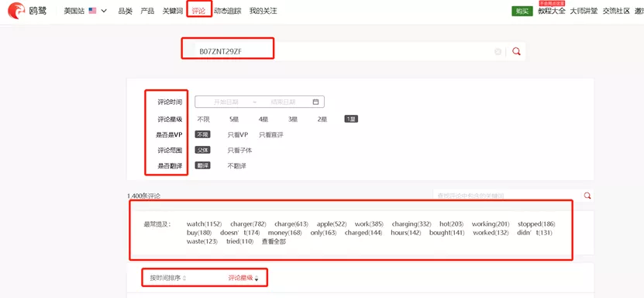
Task: Select the 3星 rating filter
Action: tap(292, 120)
